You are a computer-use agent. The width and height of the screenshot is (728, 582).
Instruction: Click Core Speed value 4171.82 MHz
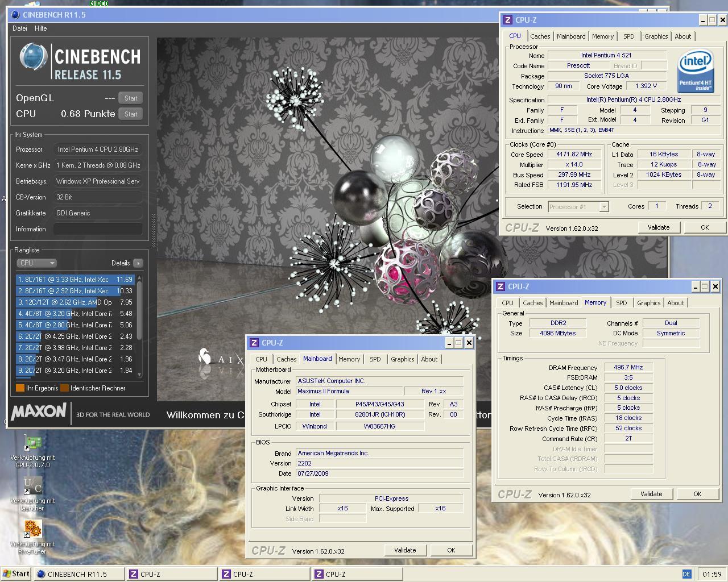coord(574,155)
